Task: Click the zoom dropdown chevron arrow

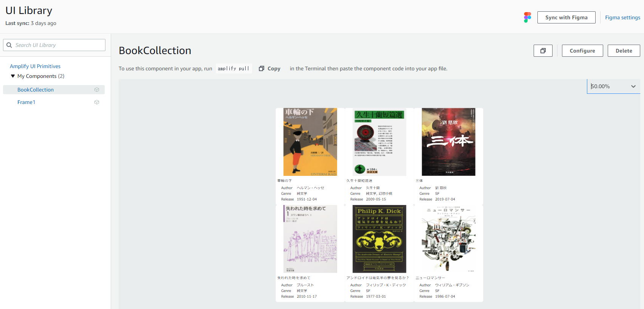Action: tap(633, 87)
